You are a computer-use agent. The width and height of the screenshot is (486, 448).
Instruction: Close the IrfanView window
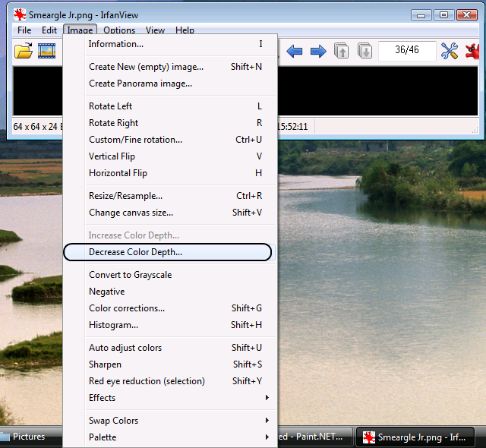(467, 15)
